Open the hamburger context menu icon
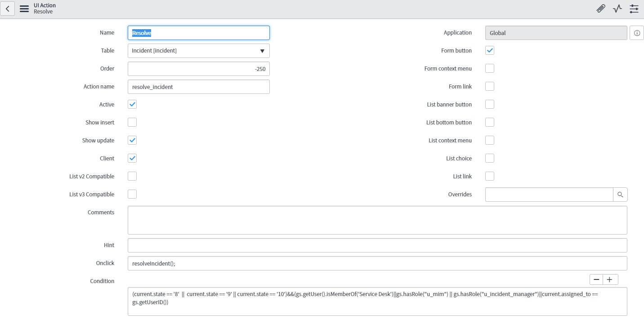The height and width of the screenshot is (319, 644). (24, 9)
